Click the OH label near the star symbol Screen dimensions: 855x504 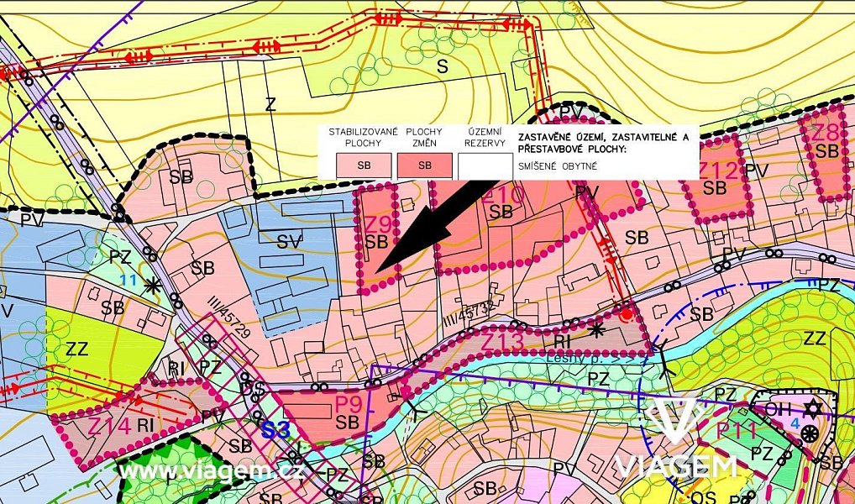pos(778,409)
